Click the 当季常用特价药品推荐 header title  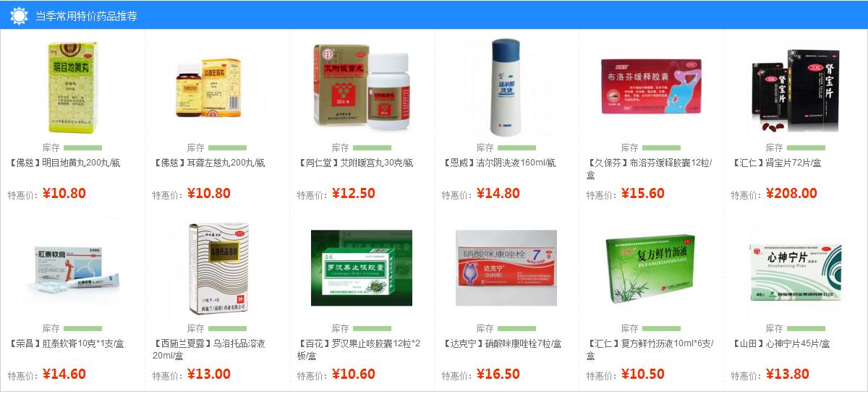86,16
